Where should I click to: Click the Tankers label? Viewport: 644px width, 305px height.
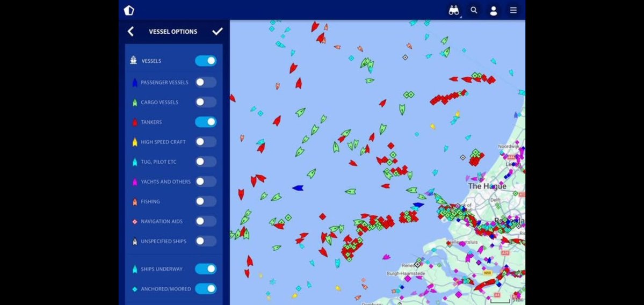(x=151, y=122)
